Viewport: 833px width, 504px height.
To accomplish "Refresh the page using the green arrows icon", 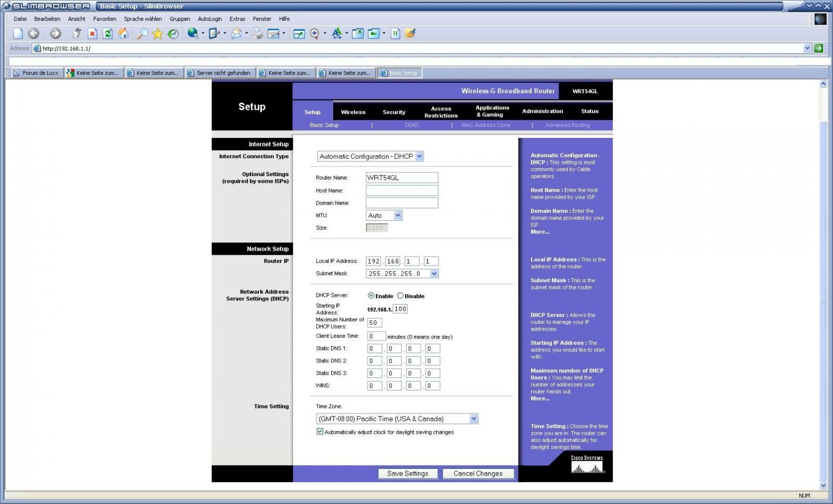I will coord(108,33).
